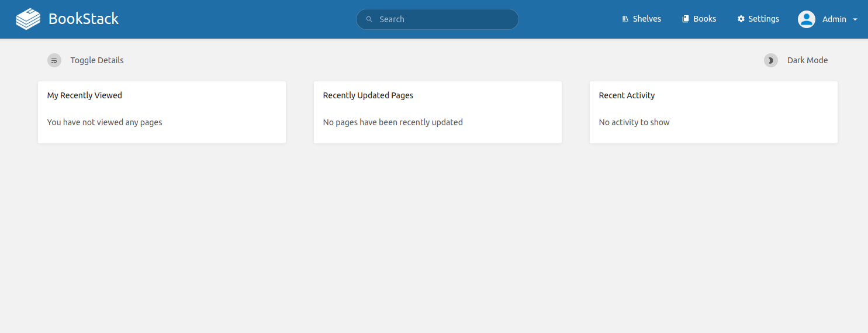
Task: Click the Shelves icon in the header
Action: point(625,19)
